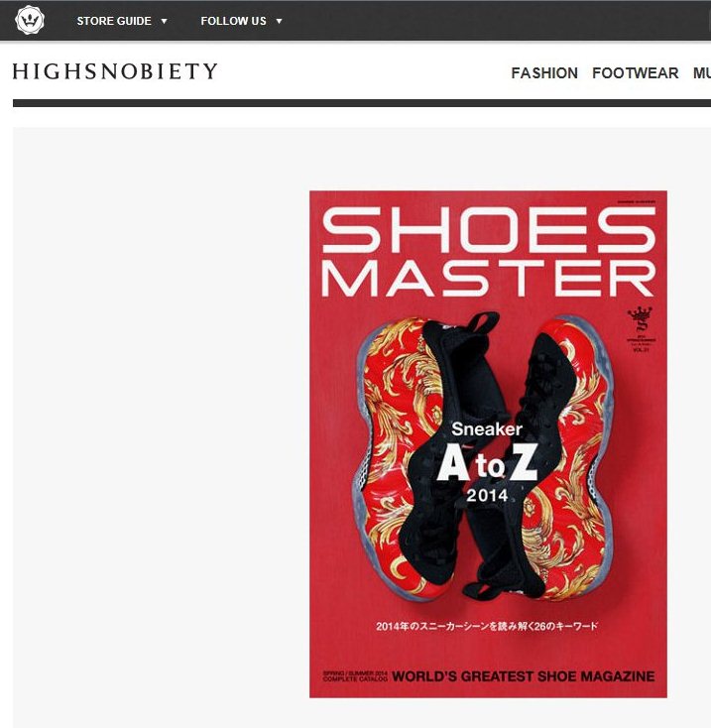The image size is (711, 728).
Task: Click the black divider bar under the header
Action: pyautogui.click(x=362, y=103)
